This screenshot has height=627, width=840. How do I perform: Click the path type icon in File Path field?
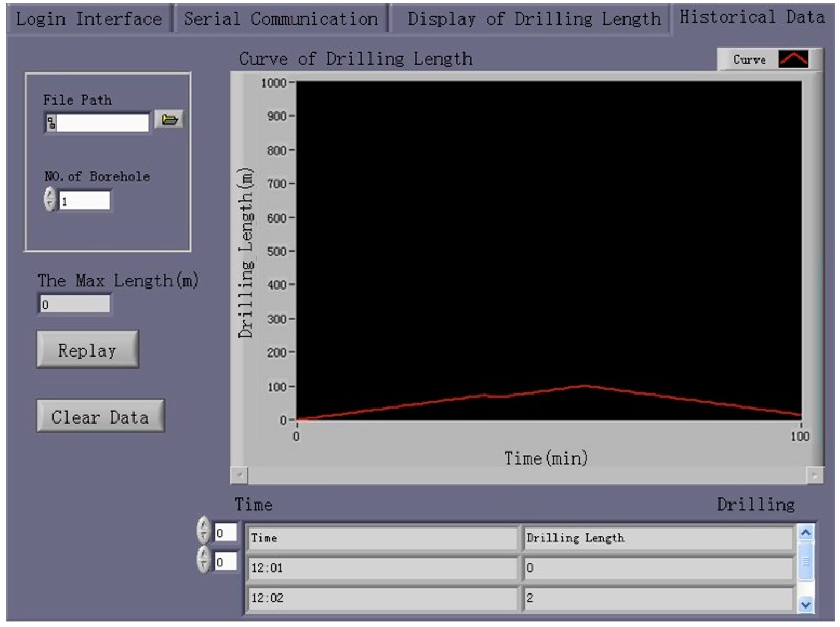(x=51, y=123)
